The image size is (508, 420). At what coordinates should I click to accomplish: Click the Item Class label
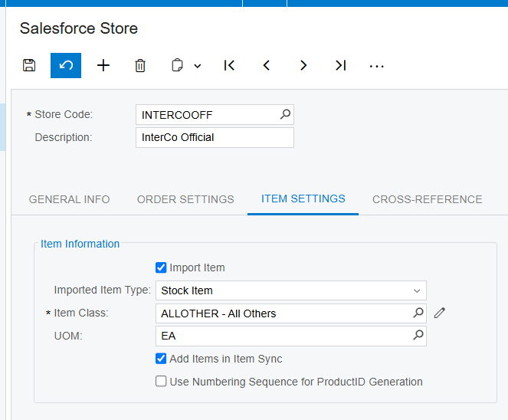pyautogui.click(x=81, y=313)
